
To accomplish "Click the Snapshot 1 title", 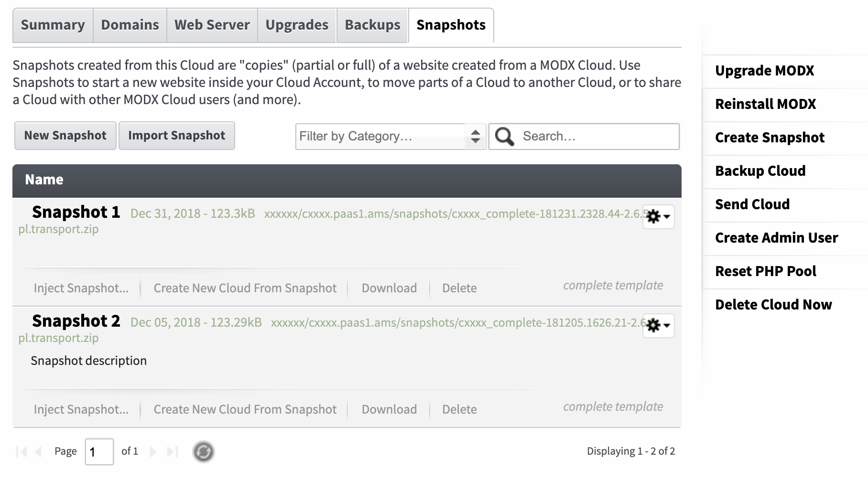I will pyautogui.click(x=76, y=212).
